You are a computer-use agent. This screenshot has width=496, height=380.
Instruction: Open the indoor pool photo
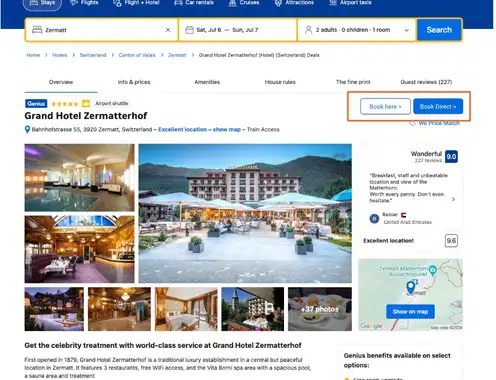tap(79, 178)
